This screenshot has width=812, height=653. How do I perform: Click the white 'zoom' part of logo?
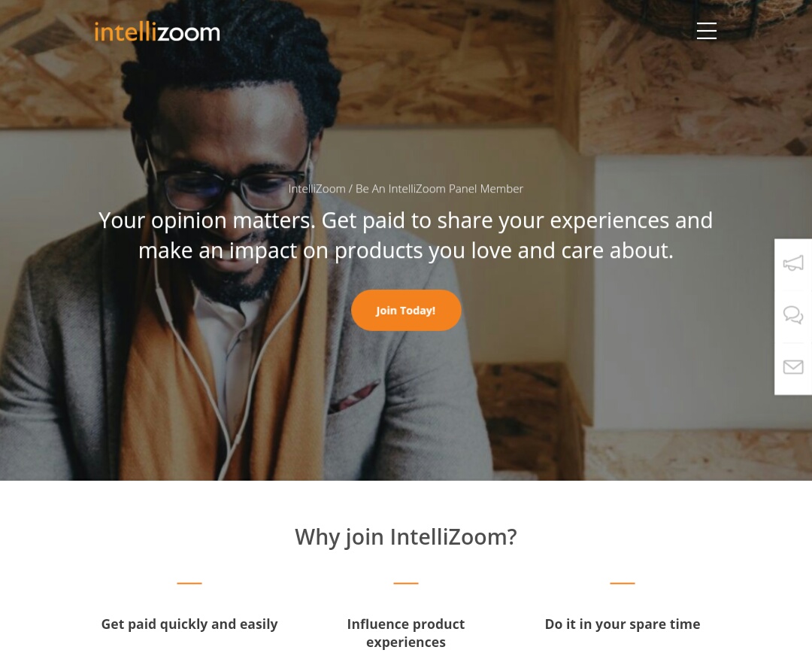click(x=189, y=33)
